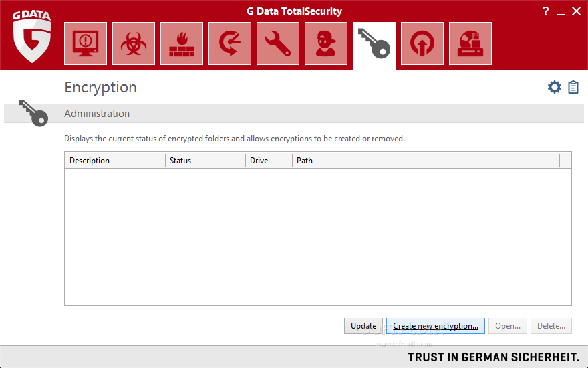The image size is (588, 368).
Task: Sort by Description column header
Action: [115, 161]
